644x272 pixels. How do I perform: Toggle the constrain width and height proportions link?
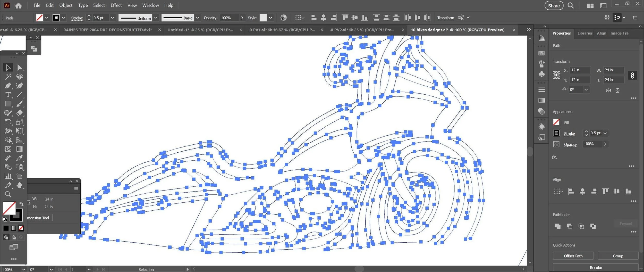(632, 75)
